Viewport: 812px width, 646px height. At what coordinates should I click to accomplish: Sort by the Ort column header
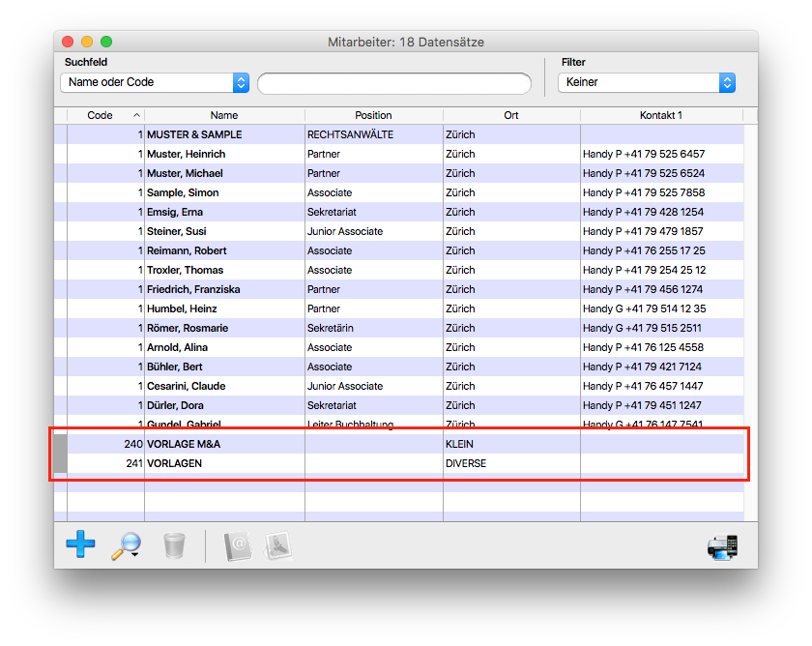511,115
